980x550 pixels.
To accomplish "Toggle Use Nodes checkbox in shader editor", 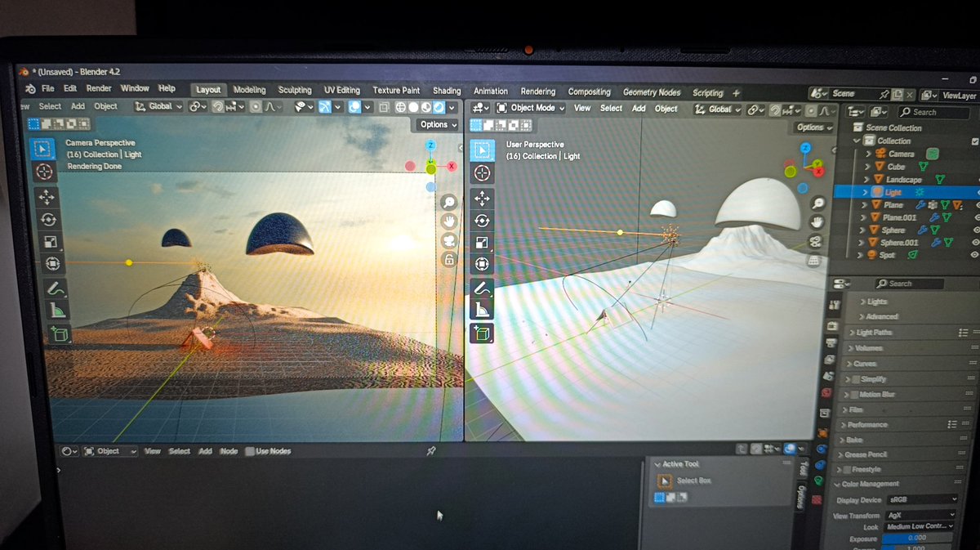I will coord(250,451).
